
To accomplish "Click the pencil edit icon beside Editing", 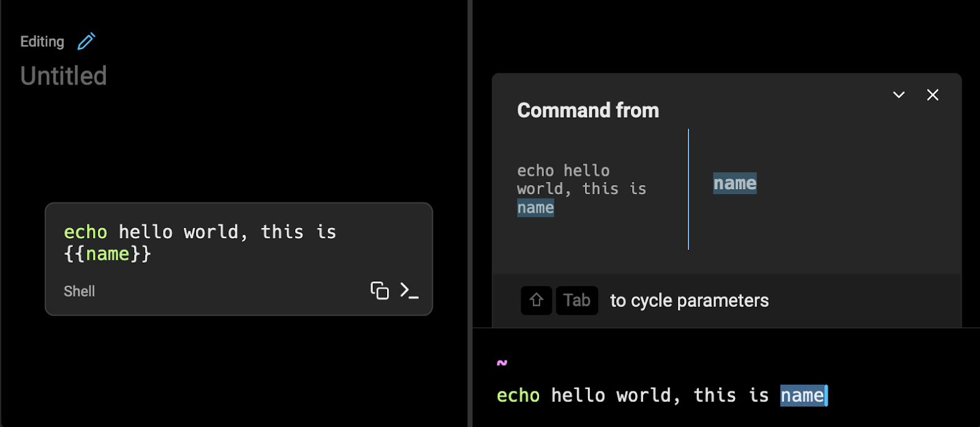I will pos(86,41).
